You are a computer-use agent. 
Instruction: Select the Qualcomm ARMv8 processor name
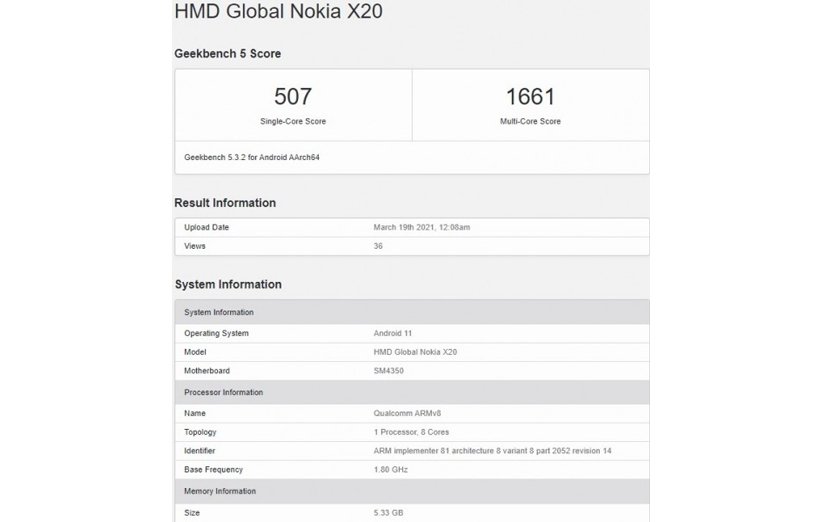click(x=407, y=414)
